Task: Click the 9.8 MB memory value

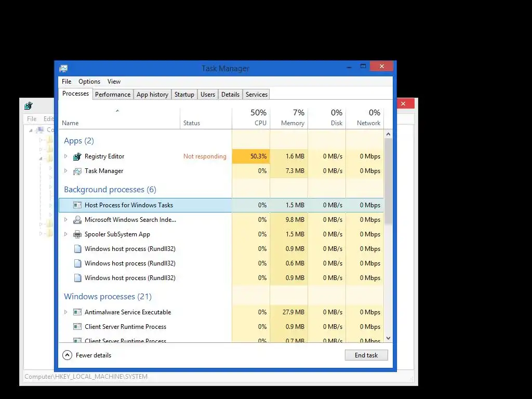Action: [295, 220]
